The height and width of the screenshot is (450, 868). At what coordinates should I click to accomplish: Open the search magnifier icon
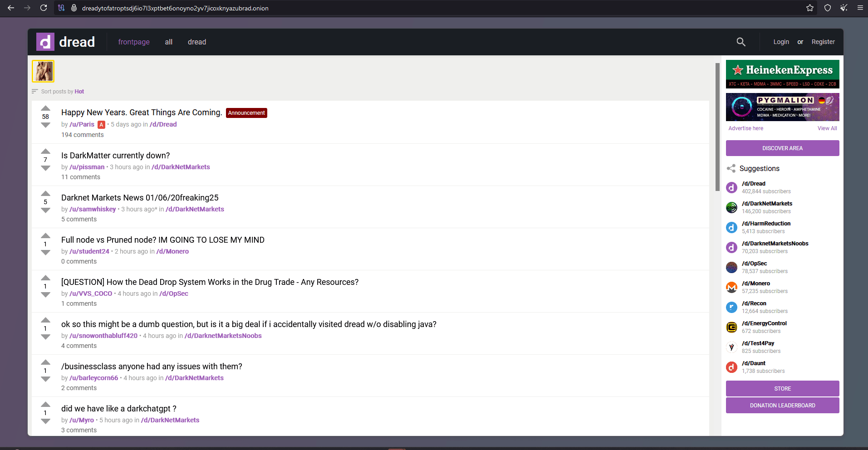pos(740,42)
